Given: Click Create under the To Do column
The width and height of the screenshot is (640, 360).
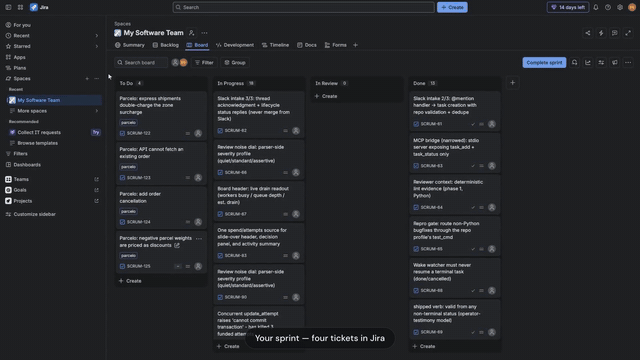Looking at the screenshot, I should (x=130, y=281).
